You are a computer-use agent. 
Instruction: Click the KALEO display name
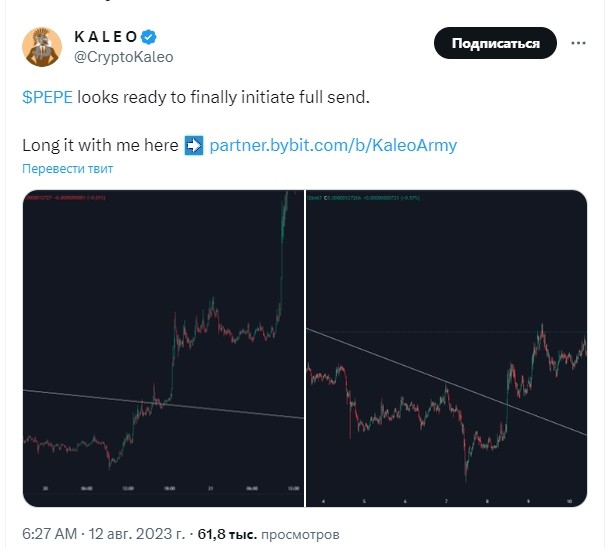pyautogui.click(x=106, y=37)
